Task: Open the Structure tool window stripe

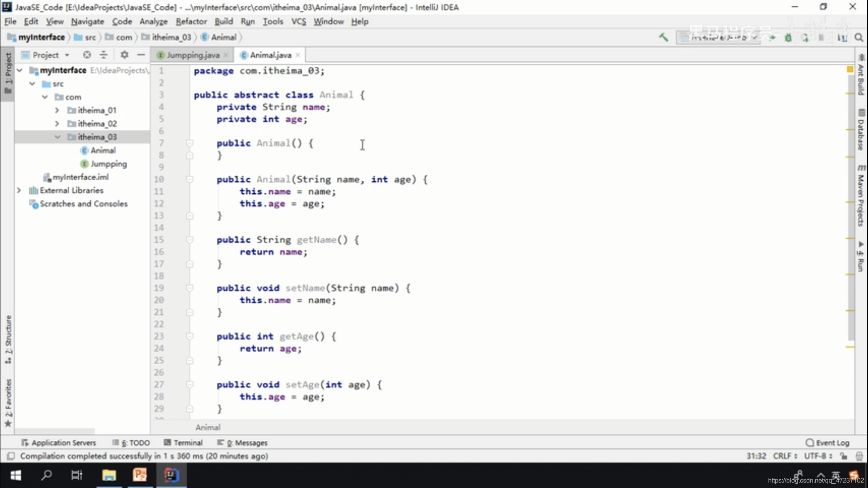Action: tap(8, 339)
